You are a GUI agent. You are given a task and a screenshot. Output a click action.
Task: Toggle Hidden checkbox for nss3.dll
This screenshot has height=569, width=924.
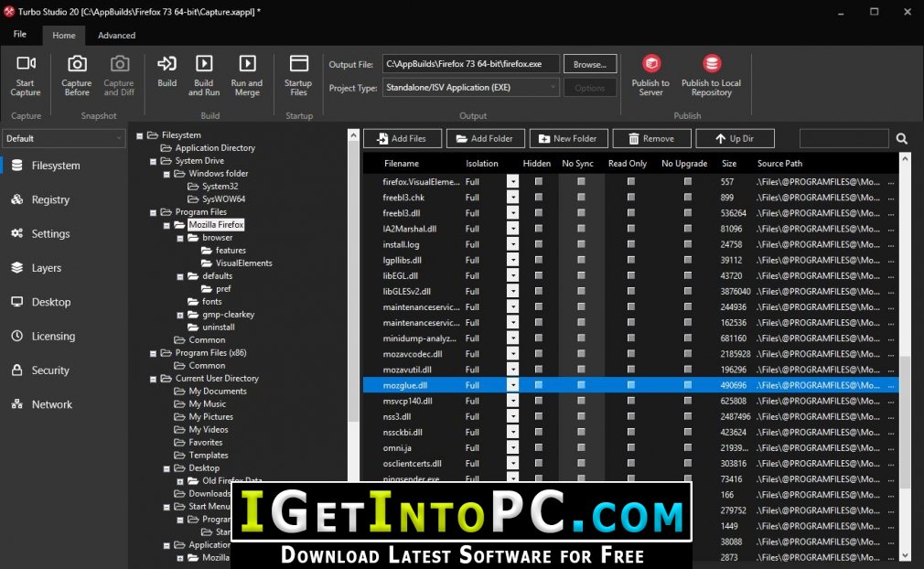(x=539, y=416)
